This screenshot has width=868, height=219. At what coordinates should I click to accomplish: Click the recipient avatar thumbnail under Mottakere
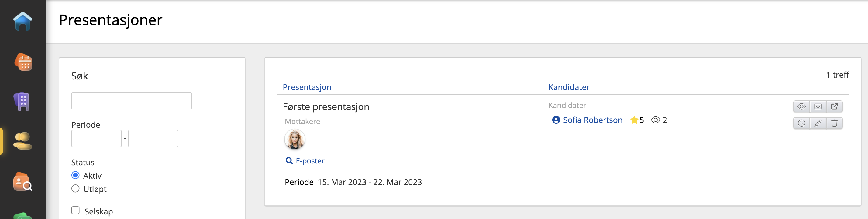point(294,139)
